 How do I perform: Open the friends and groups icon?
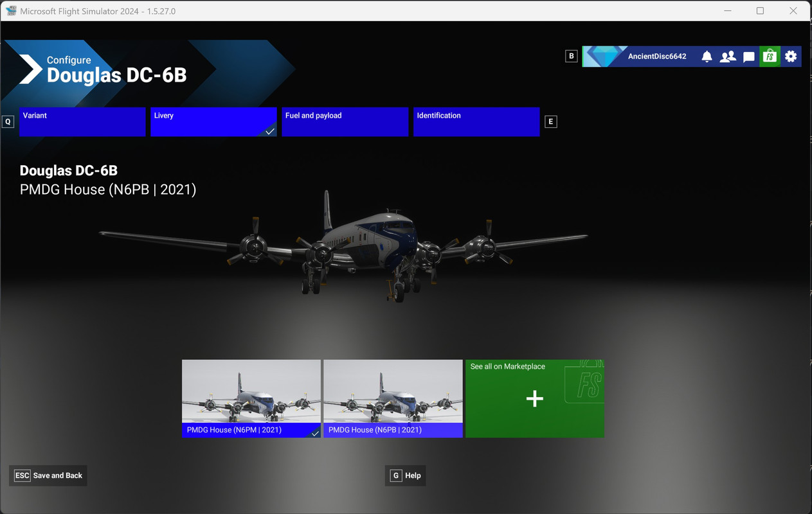[728, 57]
